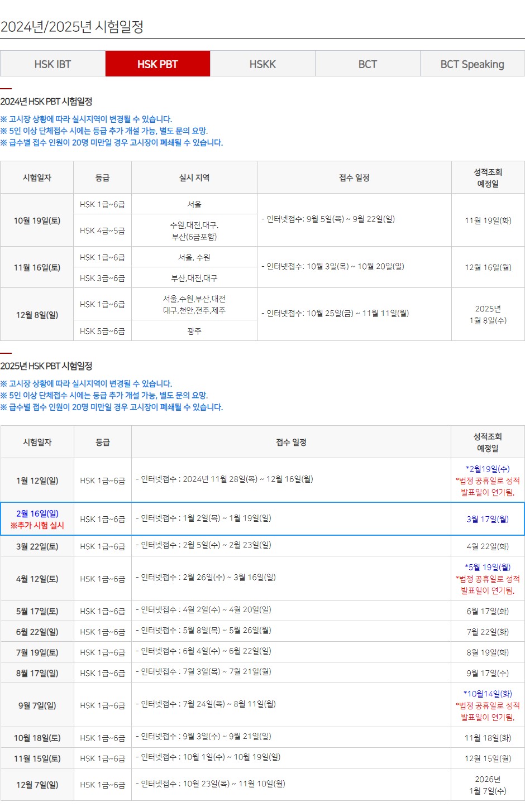Switch to the HSK IBT tab

[52, 64]
